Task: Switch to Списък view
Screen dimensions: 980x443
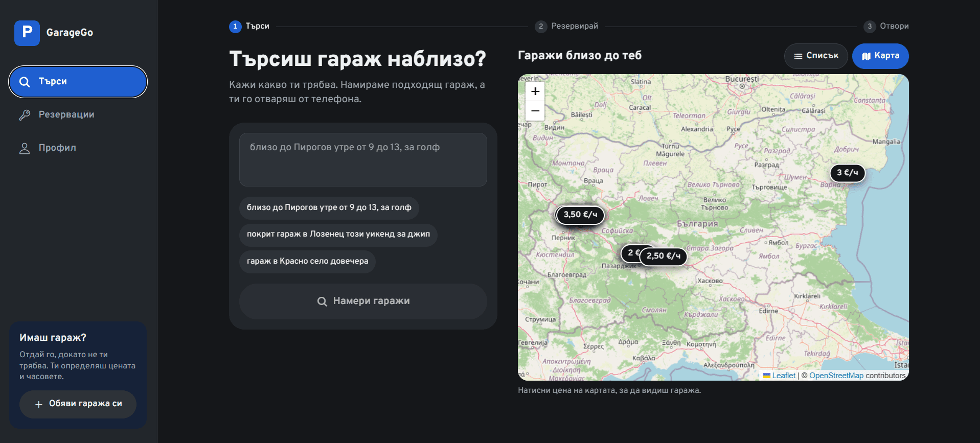Action: 816,56
